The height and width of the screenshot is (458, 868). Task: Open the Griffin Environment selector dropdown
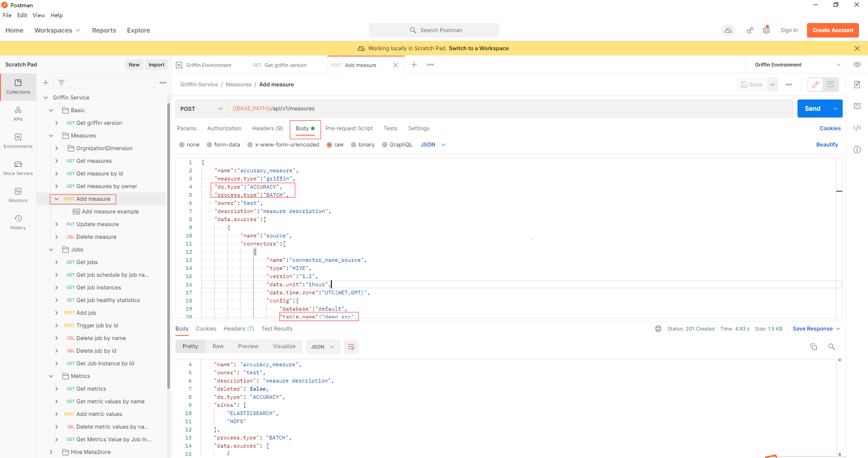pos(798,65)
